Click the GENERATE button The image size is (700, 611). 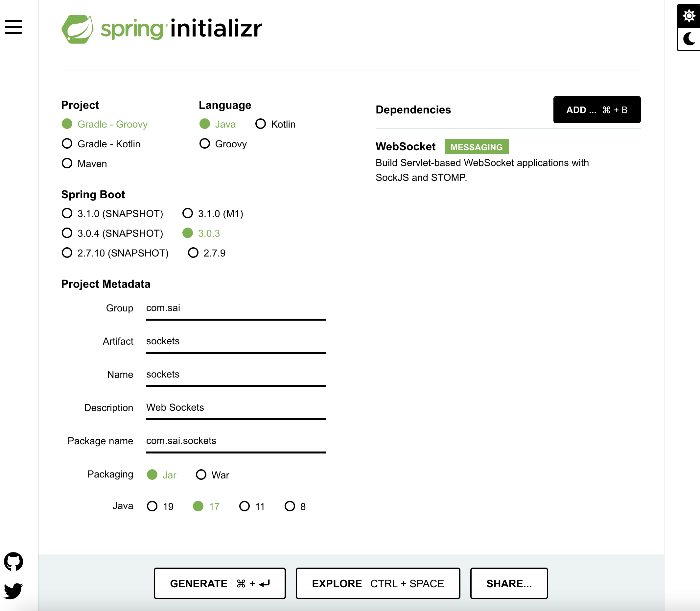click(x=219, y=583)
